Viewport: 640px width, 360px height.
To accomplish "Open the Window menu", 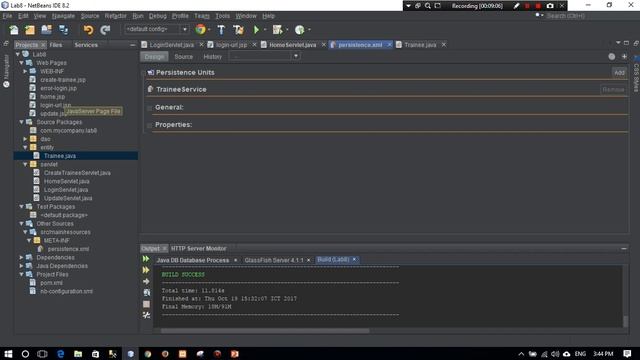I will [246, 16].
